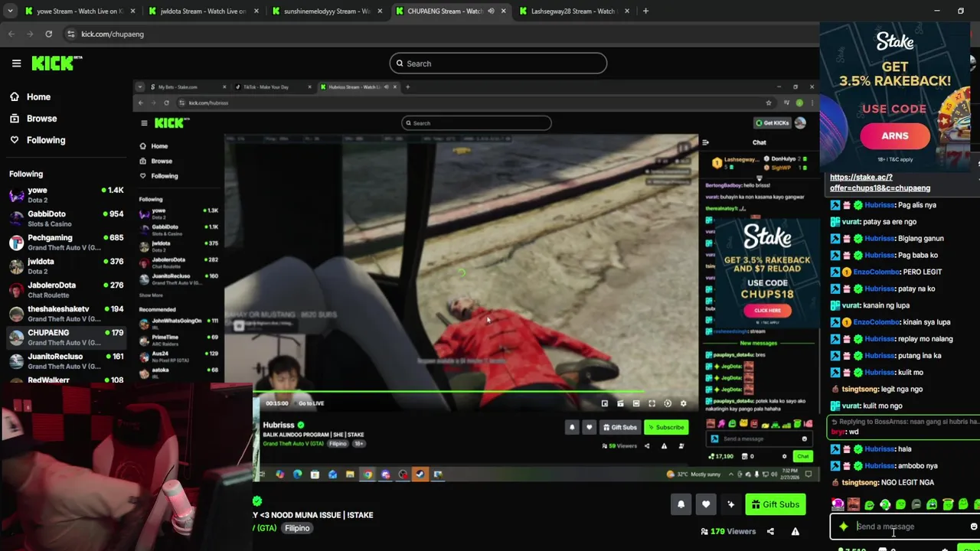Toggle theater mode in the inner player
This screenshot has width=980, height=551.
pos(635,403)
